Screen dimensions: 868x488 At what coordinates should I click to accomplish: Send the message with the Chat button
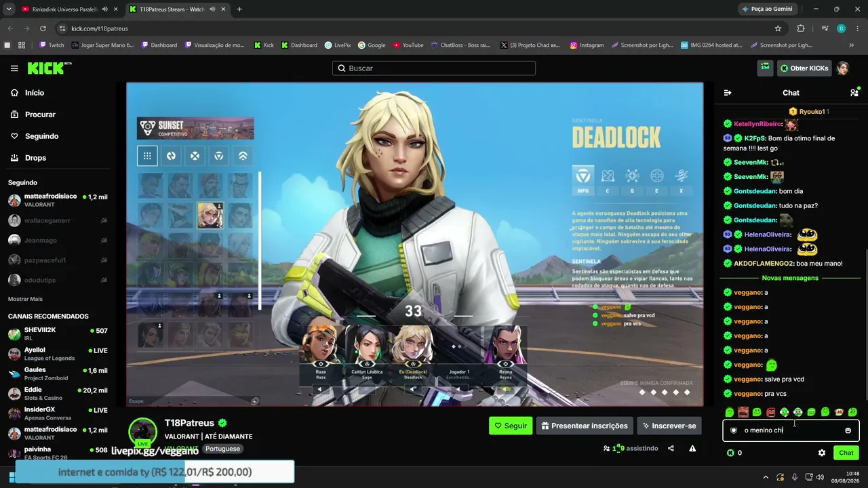tap(846, 453)
